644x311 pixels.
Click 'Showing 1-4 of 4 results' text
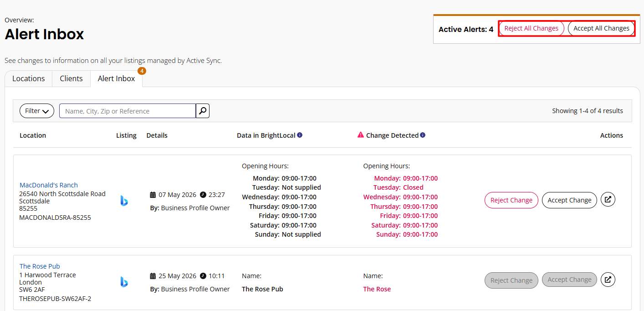coord(588,111)
